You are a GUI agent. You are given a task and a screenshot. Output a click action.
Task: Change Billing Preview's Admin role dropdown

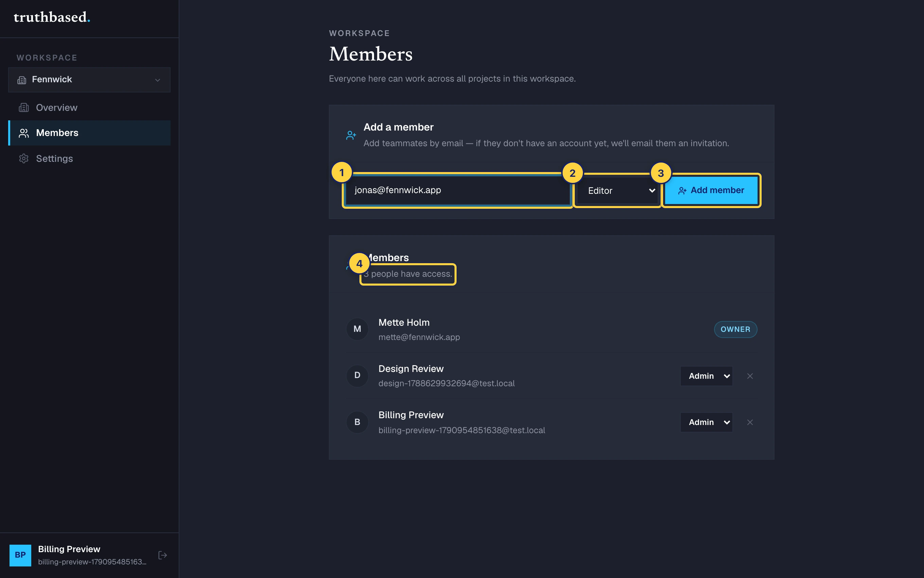pyautogui.click(x=706, y=422)
